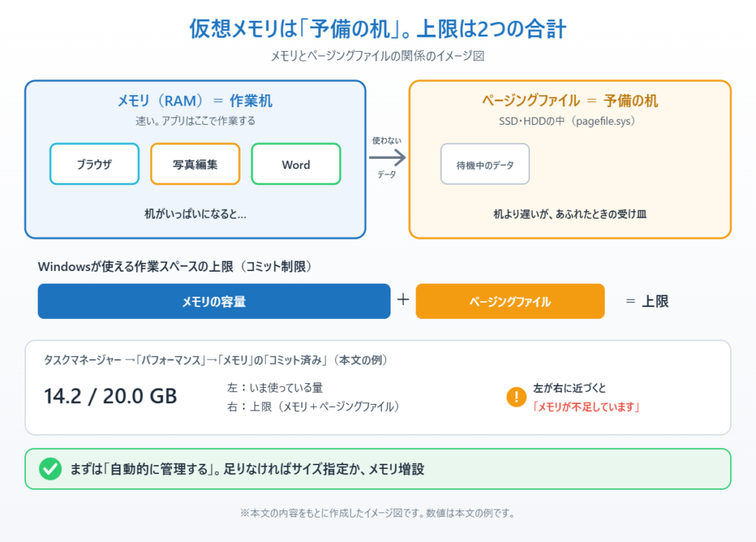756x542 pixels.
Task: Click the value 14.2 / 20.0 GB
Action: pos(111,397)
